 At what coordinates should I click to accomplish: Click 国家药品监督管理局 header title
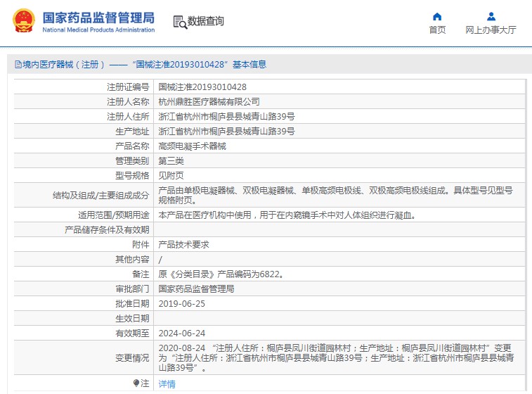(98, 18)
